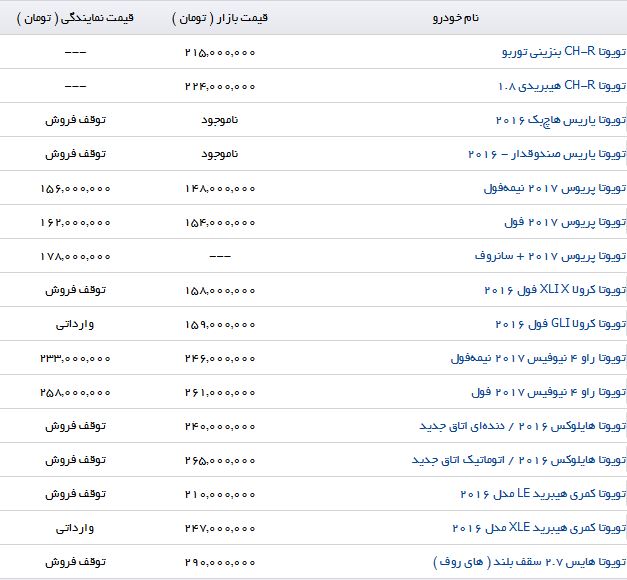Click the dealer price dashes for CH-R turbo
Viewport: 627px width, 580px height.
pos(75,52)
